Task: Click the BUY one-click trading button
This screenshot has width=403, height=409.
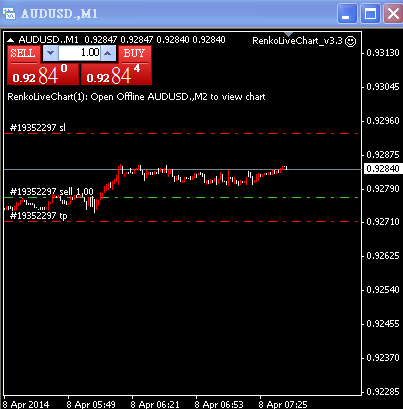Action: 134,54
